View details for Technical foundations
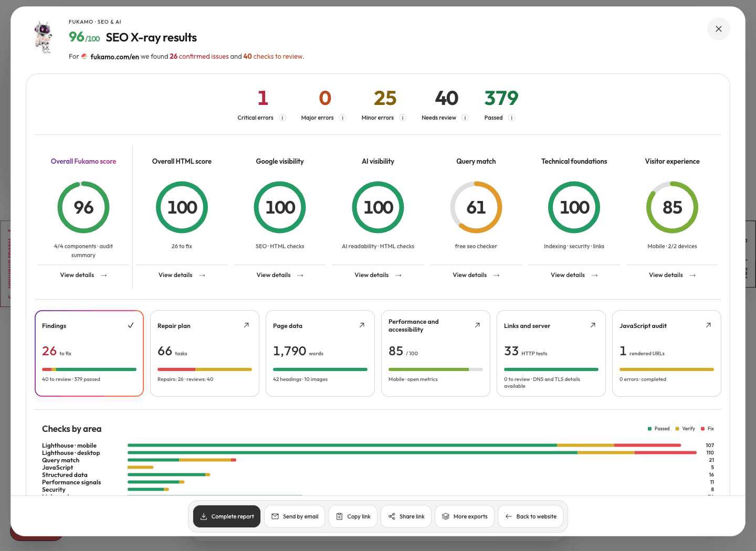This screenshot has width=756, height=551. [x=574, y=275]
